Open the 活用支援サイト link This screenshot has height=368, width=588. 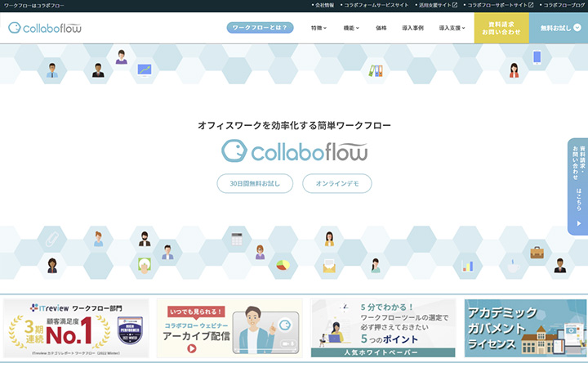[x=434, y=5]
